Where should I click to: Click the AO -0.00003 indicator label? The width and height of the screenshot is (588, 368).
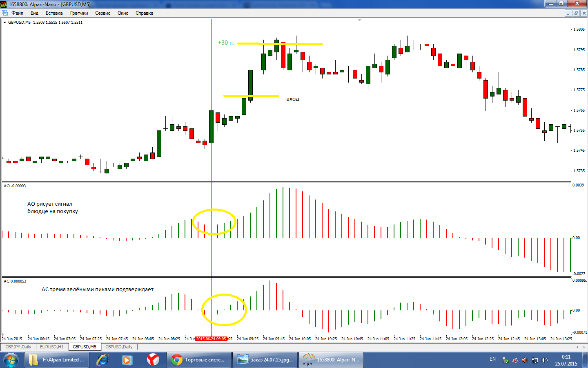tap(15, 186)
